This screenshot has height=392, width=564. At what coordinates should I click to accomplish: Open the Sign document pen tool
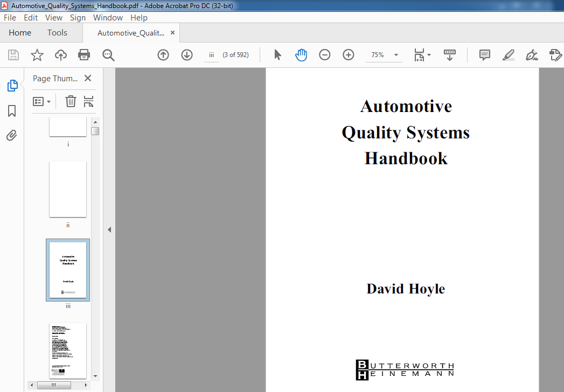(532, 55)
